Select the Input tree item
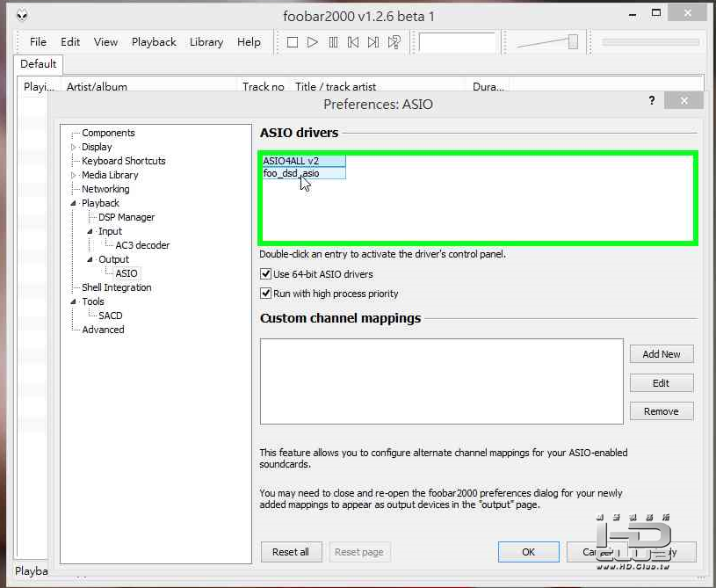The height and width of the screenshot is (588, 716). (x=110, y=232)
